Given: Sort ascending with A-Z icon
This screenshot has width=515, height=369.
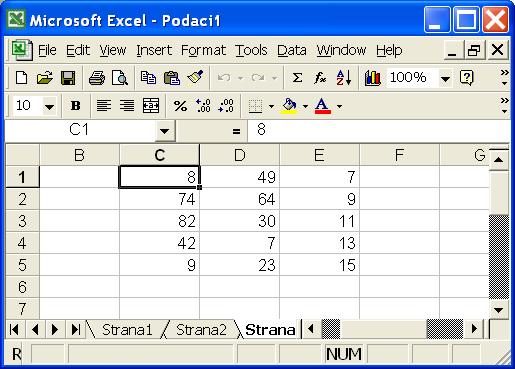Looking at the screenshot, I should [344, 78].
